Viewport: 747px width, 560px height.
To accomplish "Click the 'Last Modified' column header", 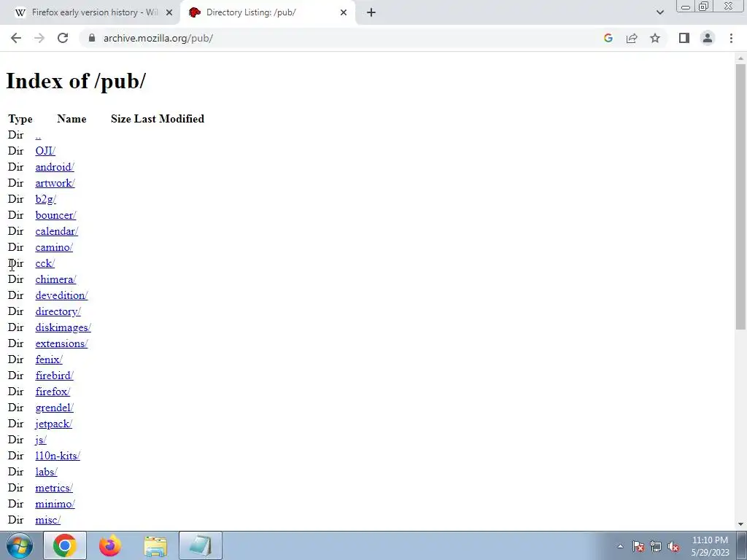I will click(x=169, y=119).
